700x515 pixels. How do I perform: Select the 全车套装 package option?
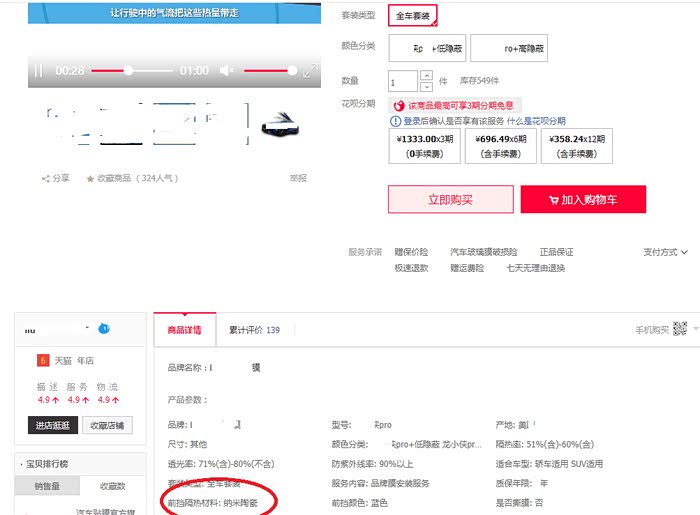(x=412, y=16)
